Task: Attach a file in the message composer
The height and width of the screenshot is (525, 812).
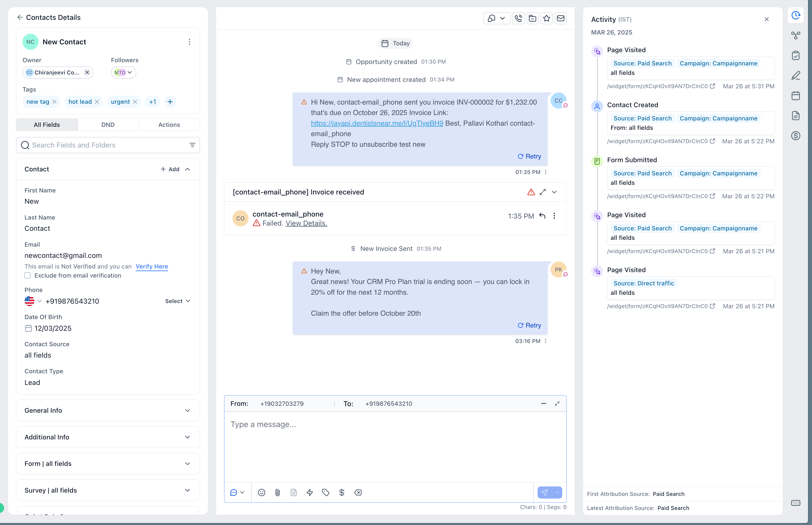Action: pyautogui.click(x=277, y=492)
